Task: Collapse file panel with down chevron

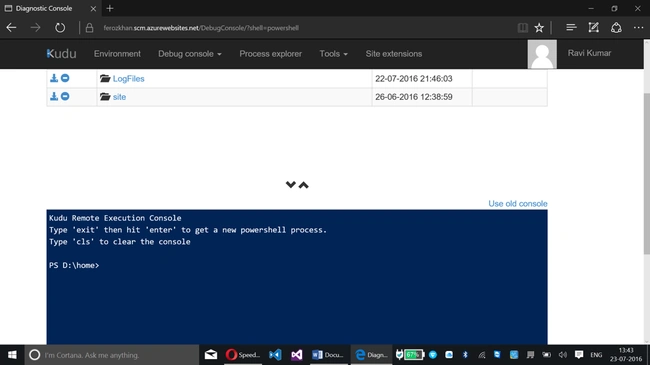Action: pos(291,185)
